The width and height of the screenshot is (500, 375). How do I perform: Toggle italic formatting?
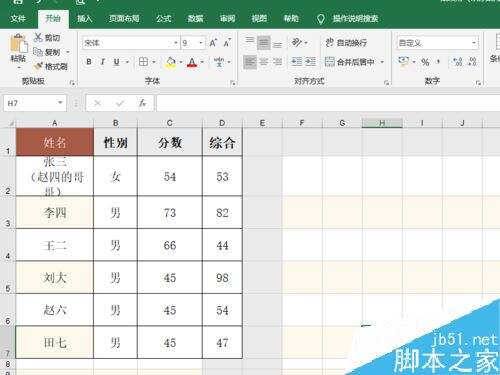(x=103, y=62)
